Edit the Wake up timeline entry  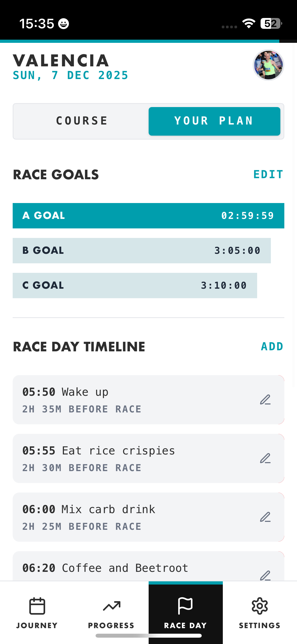[265, 400]
